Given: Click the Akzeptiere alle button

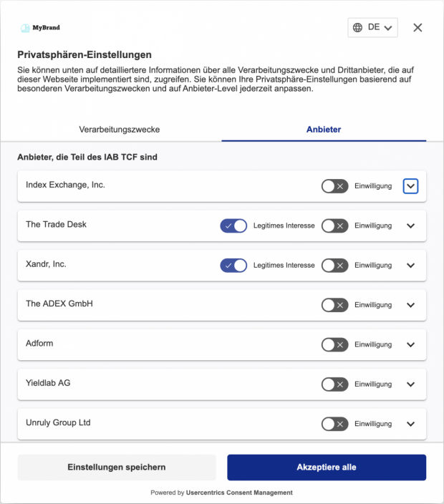Looking at the screenshot, I should 327,467.
